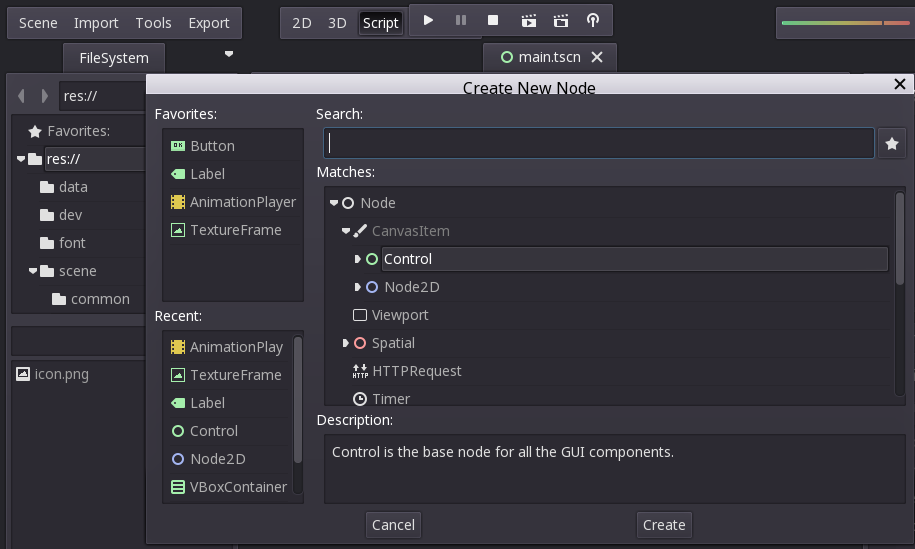
Task: Click the Spatial red circle icon
Action: [360, 343]
